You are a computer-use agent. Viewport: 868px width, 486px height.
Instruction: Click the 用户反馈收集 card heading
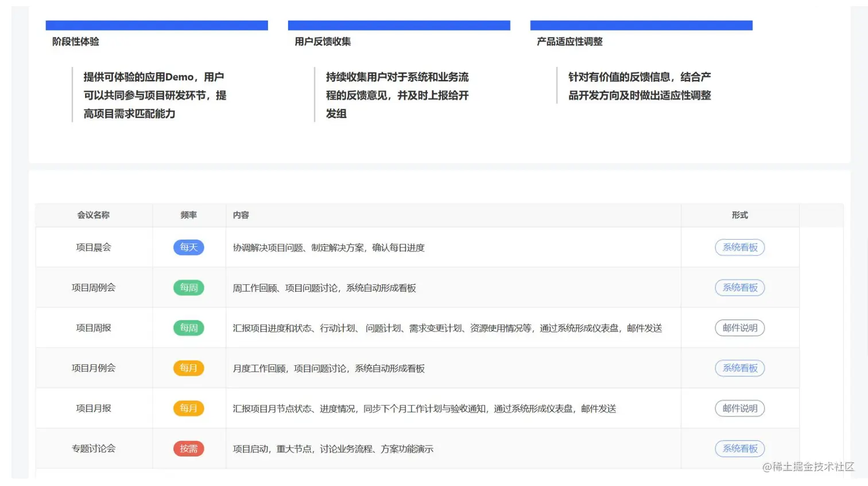pos(323,41)
